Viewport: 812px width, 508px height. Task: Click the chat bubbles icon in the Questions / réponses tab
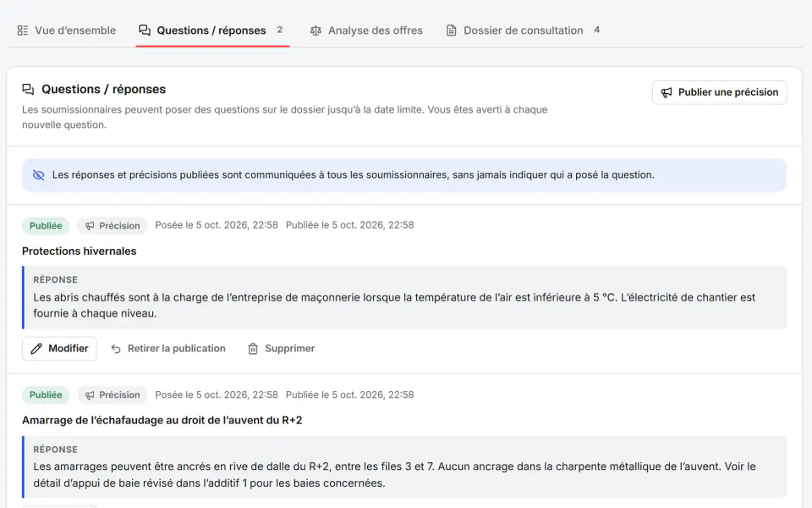pos(145,30)
